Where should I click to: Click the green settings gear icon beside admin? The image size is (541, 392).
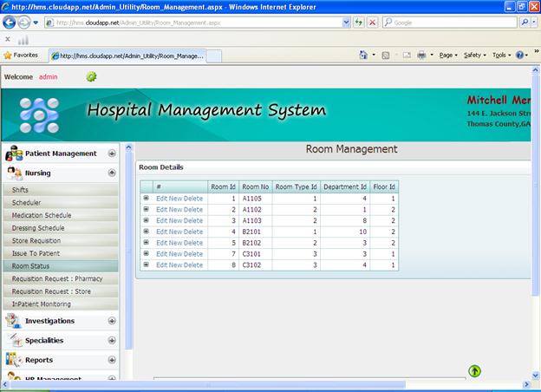pyautogui.click(x=91, y=76)
